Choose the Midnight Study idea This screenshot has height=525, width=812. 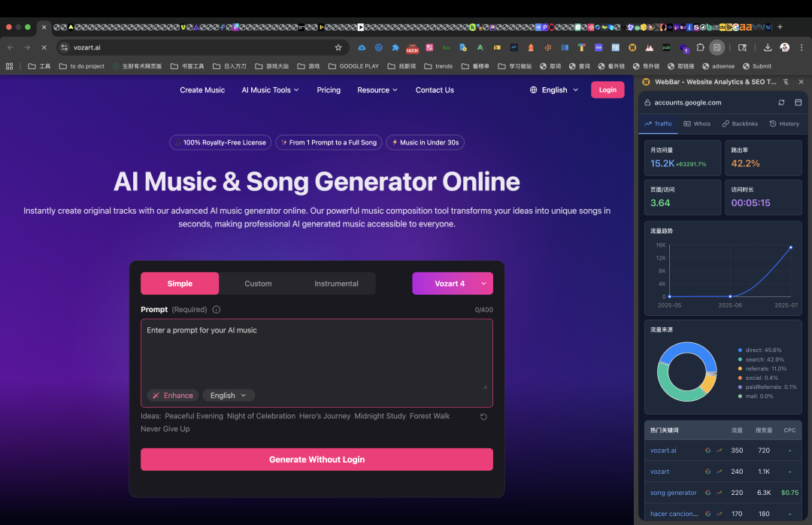pyautogui.click(x=380, y=416)
